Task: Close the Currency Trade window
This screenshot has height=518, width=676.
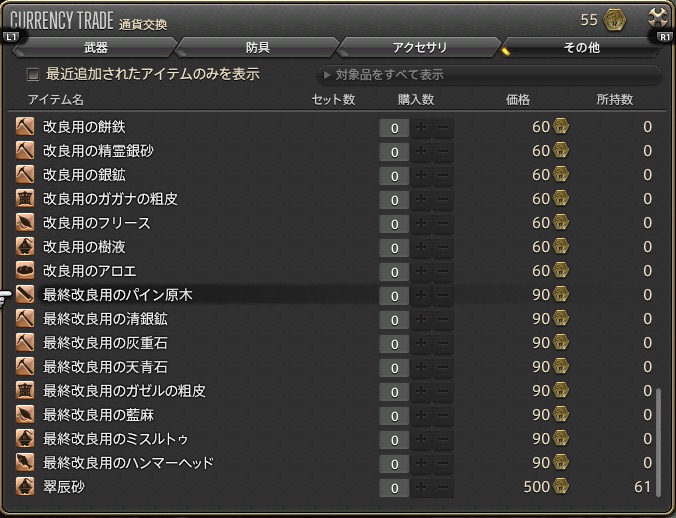Action: click(657, 15)
